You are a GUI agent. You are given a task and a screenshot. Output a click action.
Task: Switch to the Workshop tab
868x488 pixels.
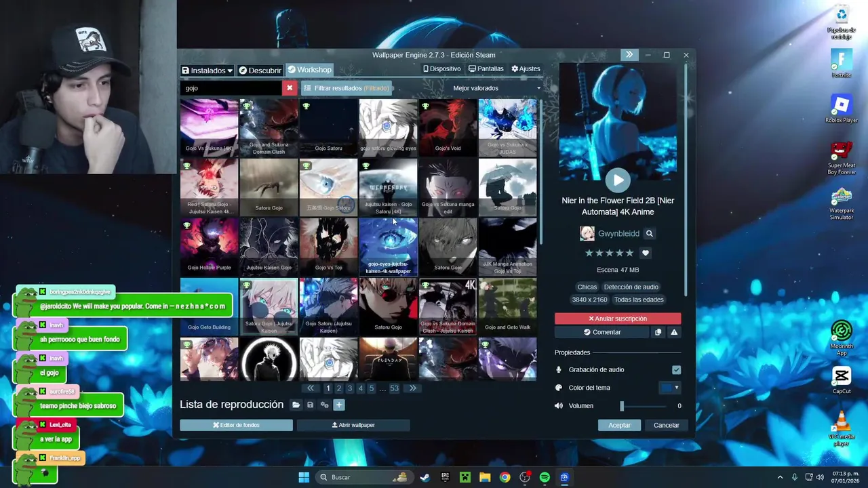[x=309, y=70]
